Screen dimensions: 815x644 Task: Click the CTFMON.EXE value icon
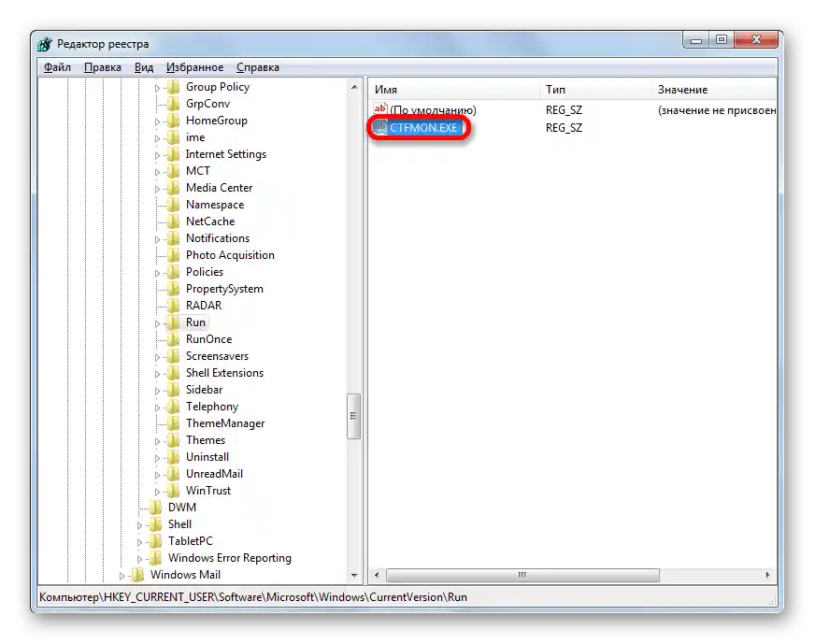pos(380,127)
